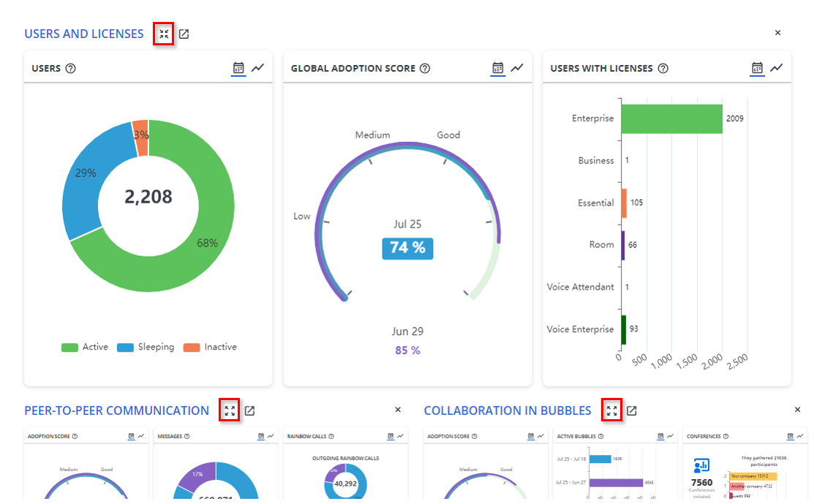Select calendar view in Active Bubbles widget

point(660,437)
